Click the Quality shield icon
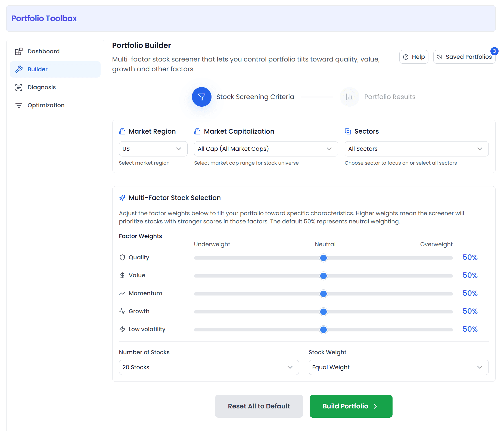Viewport: 504px width, 431px height. [x=122, y=257]
